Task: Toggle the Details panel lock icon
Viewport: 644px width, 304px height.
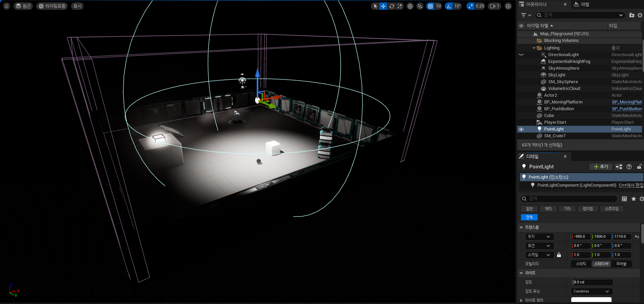Action: click(639, 167)
